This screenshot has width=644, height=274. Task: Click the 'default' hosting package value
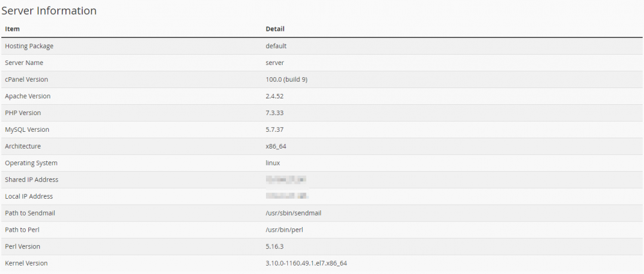pyautogui.click(x=276, y=46)
